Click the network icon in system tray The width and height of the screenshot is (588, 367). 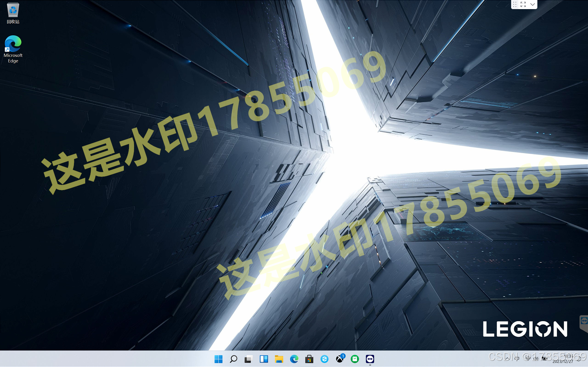[x=528, y=359]
